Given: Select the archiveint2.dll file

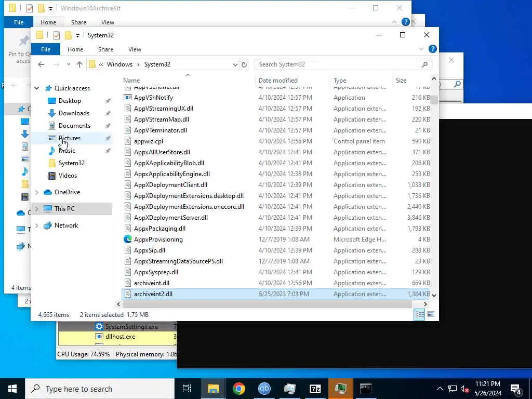Looking at the screenshot, I should click(276, 294).
